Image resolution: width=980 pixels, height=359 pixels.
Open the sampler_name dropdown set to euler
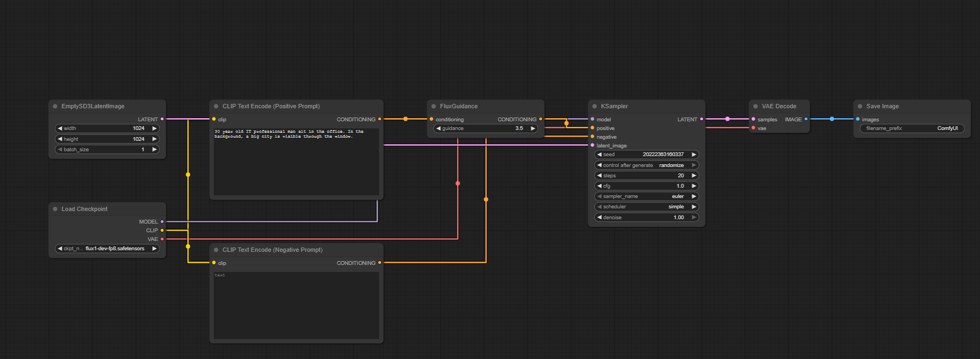pos(646,196)
